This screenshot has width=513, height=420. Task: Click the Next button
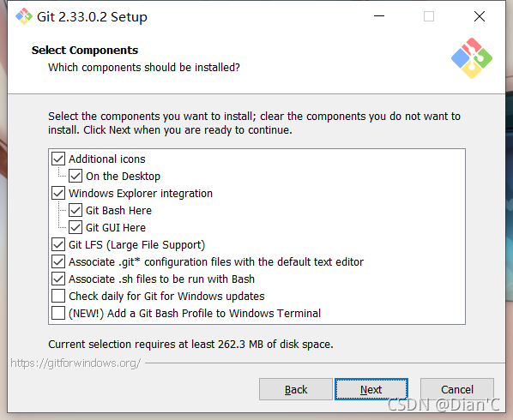click(x=371, y=389)
